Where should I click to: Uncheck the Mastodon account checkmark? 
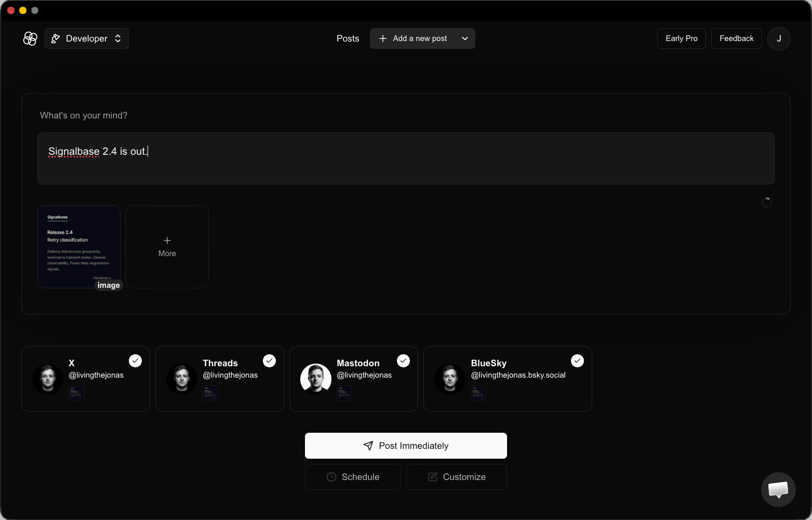403,361
